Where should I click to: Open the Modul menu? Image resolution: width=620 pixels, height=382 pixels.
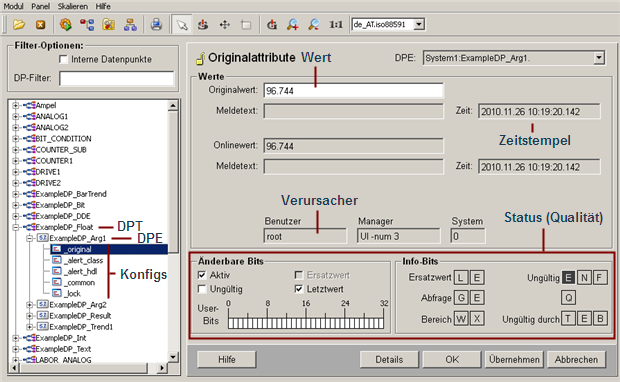[x=14, y=6]
